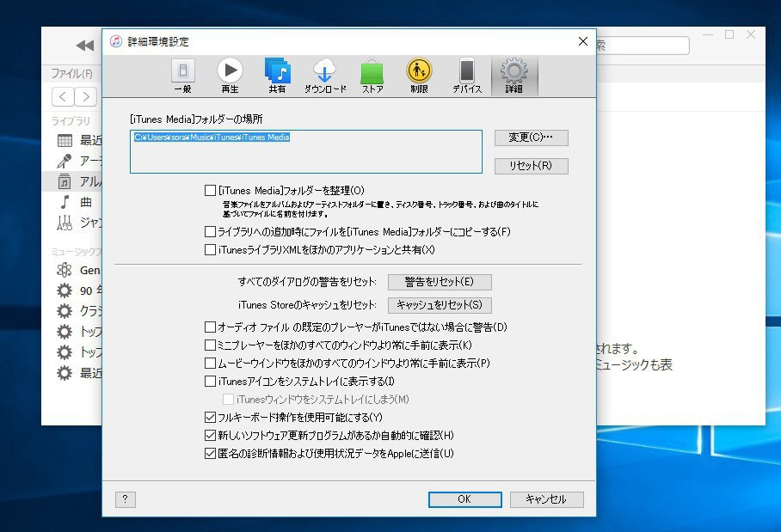The image size is (781, 532).
Task: Enable keep movie window on top checkbox
Action: click(x=210, y=364)
